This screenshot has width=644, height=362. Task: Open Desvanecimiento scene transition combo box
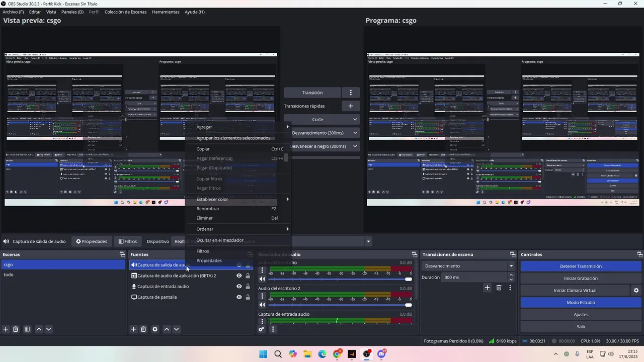[469, 266]
